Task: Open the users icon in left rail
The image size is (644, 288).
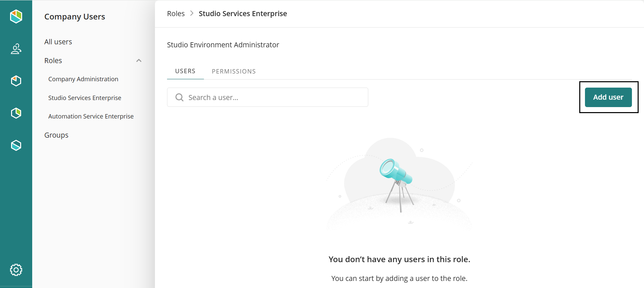Action: tap(16, 49)
